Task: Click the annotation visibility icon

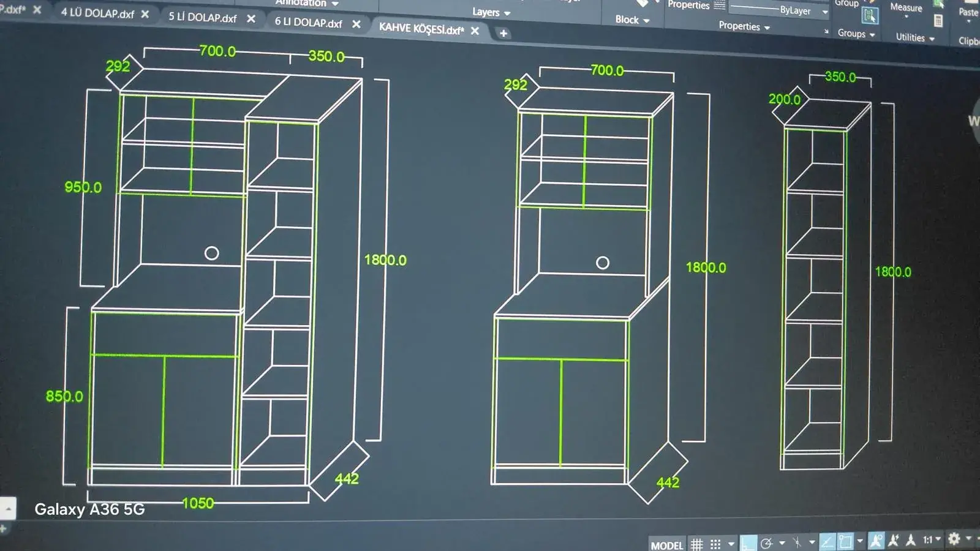Action: click(x=876, y=540)
